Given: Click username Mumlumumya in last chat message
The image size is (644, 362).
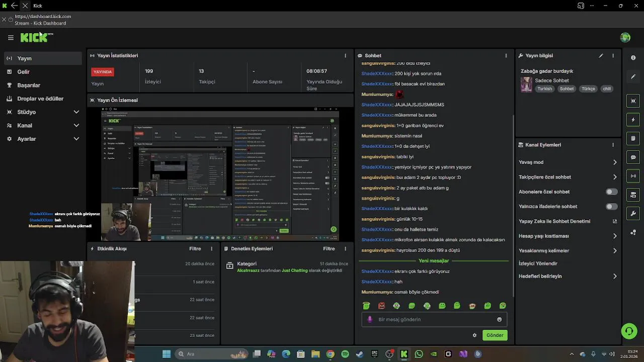Looking at the screenshot, I should point(377,292).
